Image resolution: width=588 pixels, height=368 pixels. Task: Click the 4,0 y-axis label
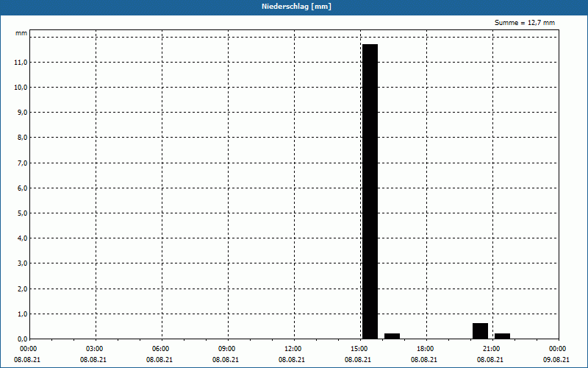tap(22, 238)
